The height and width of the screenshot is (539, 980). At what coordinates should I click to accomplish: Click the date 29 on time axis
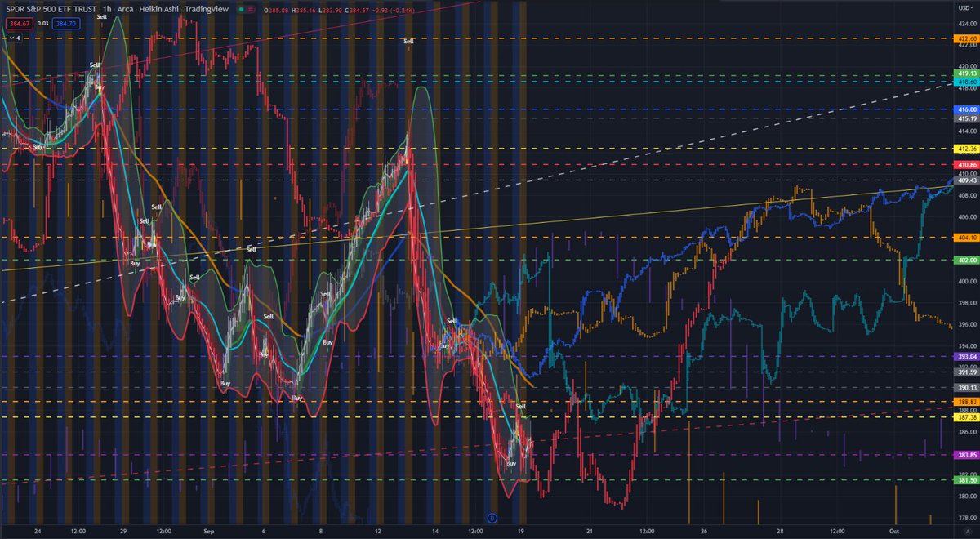[x=122, y=530]
